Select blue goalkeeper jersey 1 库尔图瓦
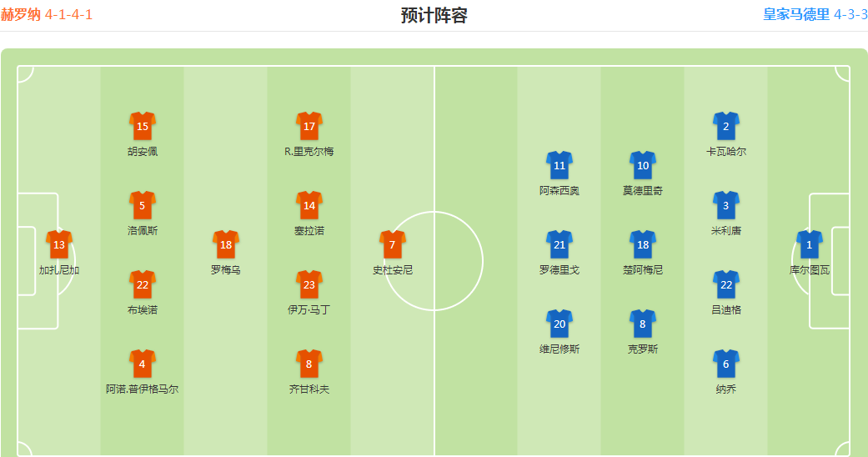868x457 pixels. [x=810, y=245]
